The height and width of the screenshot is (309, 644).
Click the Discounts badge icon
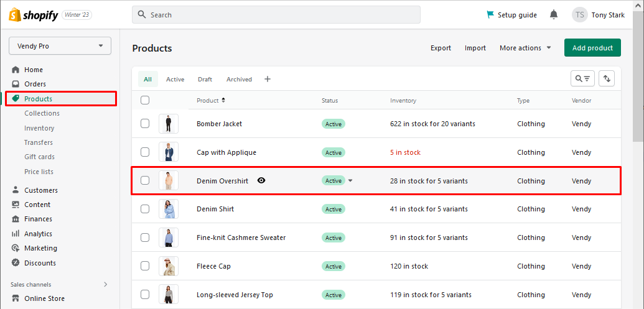(16, 262)
